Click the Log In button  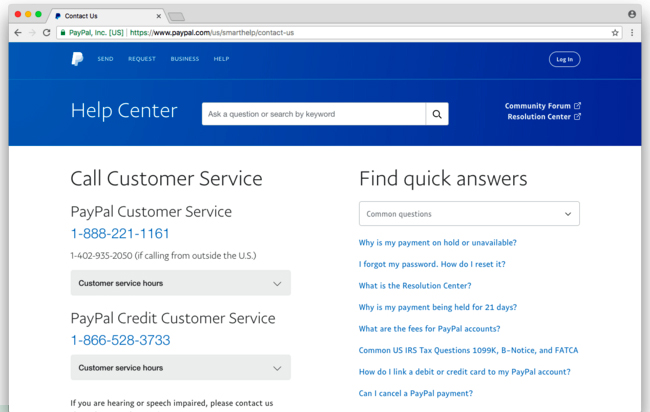pos(565,59)
